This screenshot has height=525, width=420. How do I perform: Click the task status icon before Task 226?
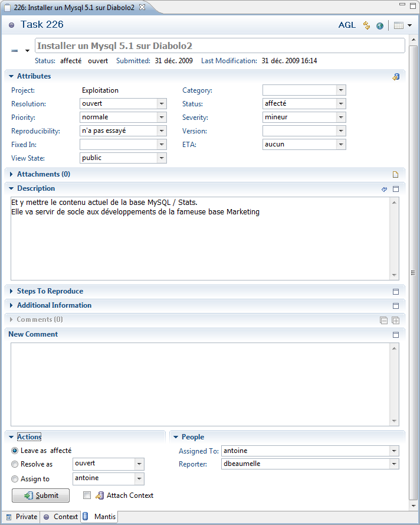11,25
